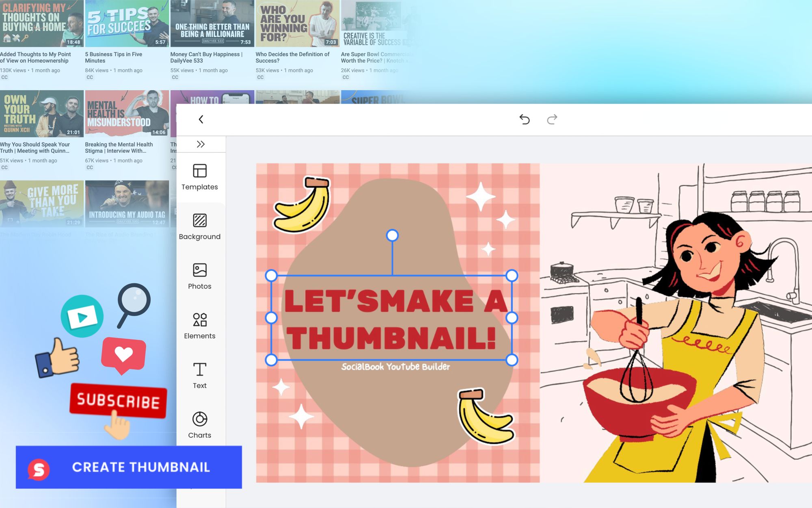Click the rotation handle above the text box
The image size is (812, 508).
(x=392, y=235)
